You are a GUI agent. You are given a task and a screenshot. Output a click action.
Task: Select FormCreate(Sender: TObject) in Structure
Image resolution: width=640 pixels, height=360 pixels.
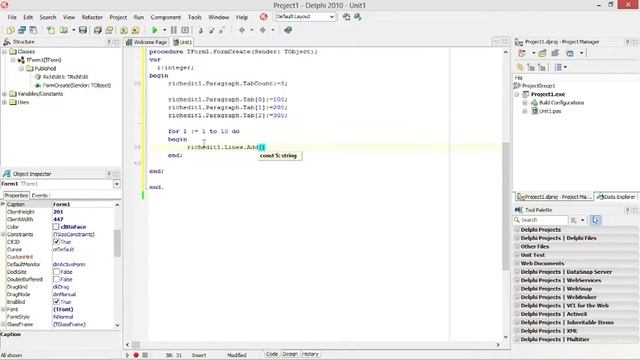click(76, 85)
